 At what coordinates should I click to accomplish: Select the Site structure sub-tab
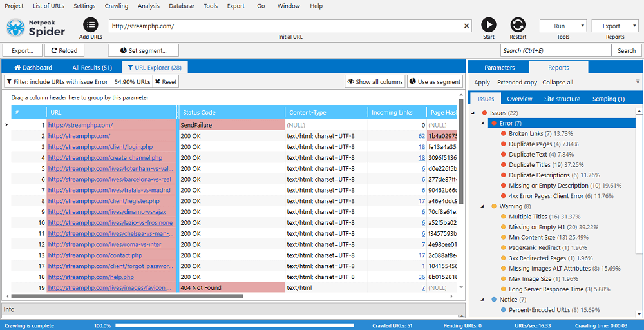tap(562, 99)
